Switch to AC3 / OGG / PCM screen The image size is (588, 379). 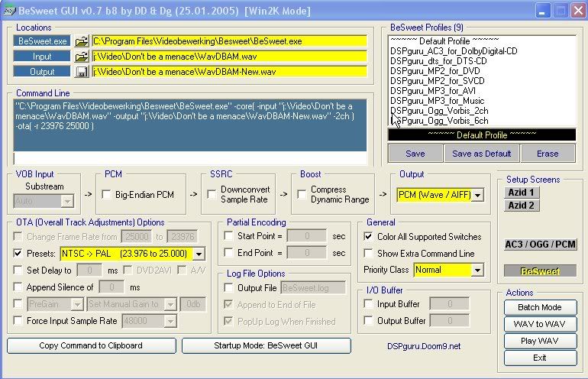point(540,245)
